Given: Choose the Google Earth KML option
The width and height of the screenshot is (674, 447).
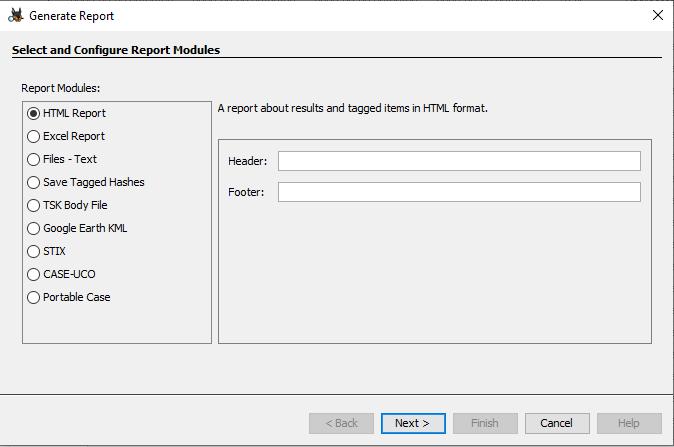Looking at the screenshot, I should click(x=34, y=229).
